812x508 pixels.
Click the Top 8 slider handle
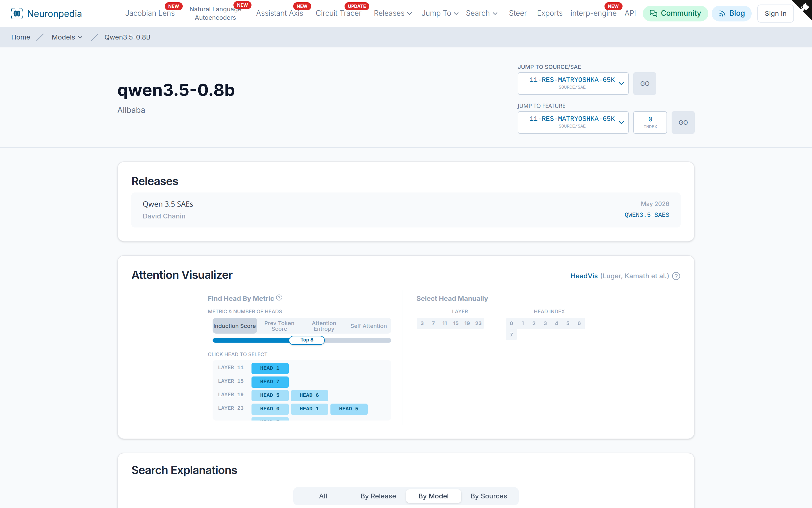tap(307, 340)
